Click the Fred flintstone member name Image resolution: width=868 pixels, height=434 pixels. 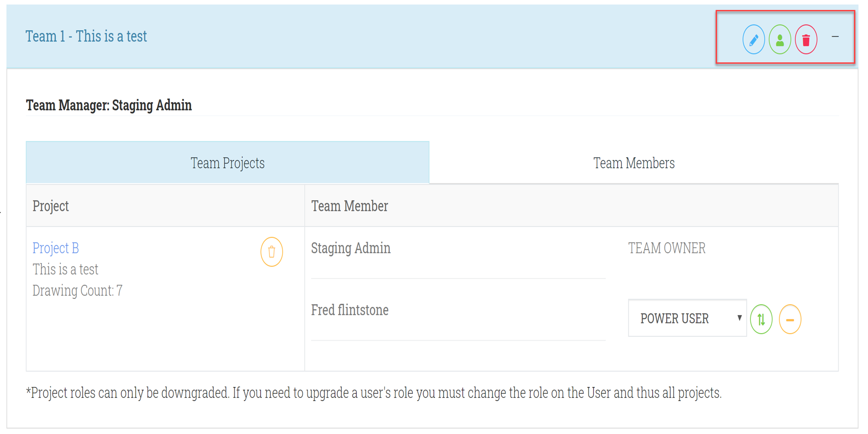[349, 310]
